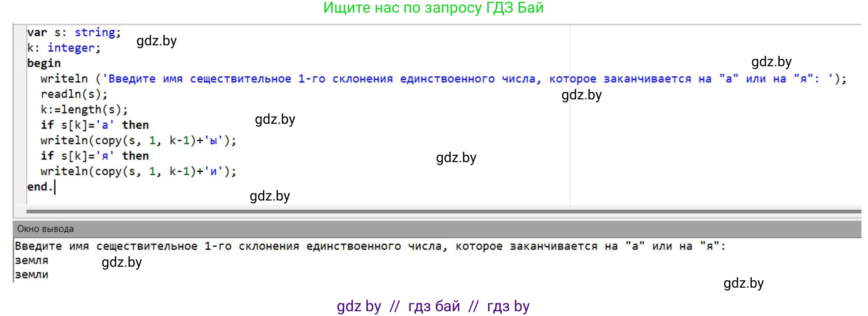Viewport: 868px width, 316px height.
Task: Place cursor after "end." in the editor
Action: (x=54, y=187)
